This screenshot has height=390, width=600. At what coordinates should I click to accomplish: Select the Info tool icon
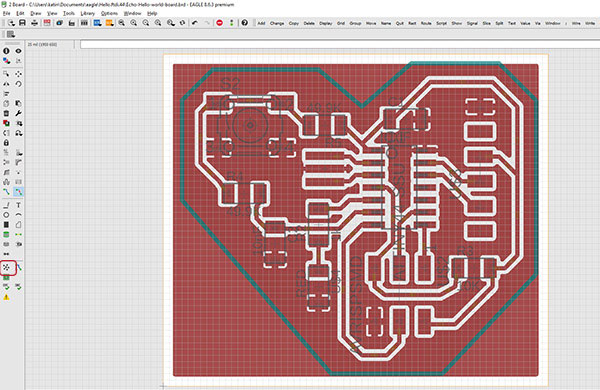click(x=6, y=51)
